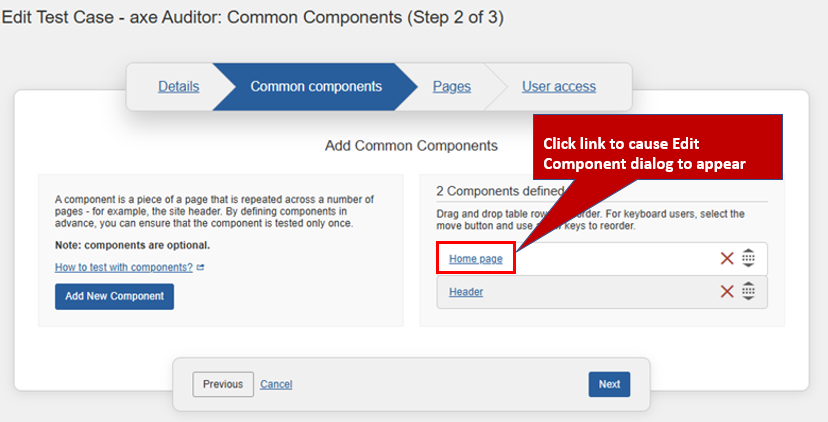This screenshot has height=422, width=828.
Task: Go to the Details step
Action: point(178,87)
